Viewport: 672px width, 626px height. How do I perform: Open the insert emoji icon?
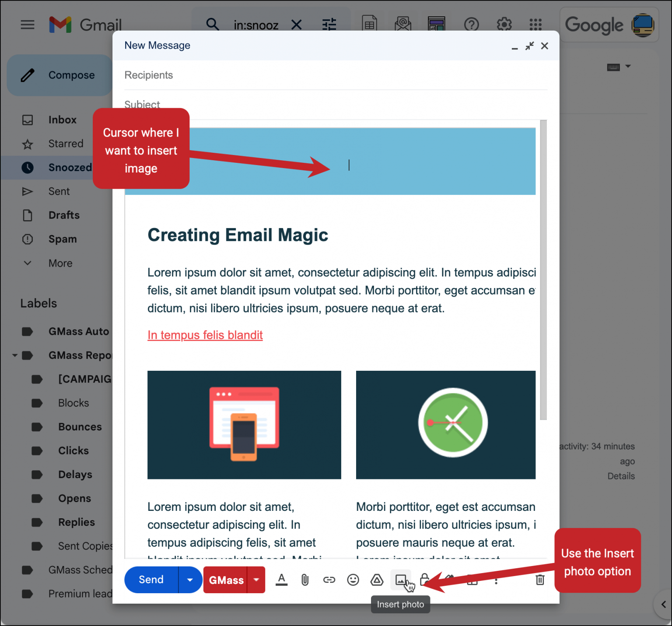point(353,580)
